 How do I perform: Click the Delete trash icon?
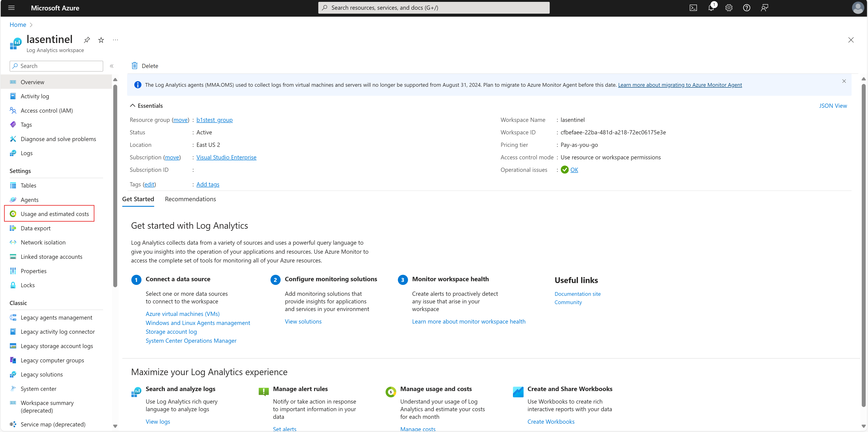(x=135, y=66)
